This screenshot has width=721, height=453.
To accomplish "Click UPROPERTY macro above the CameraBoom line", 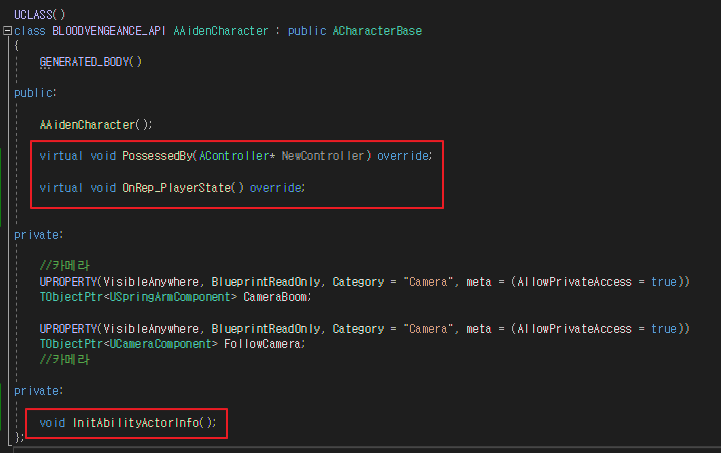I will pos(68,281).
